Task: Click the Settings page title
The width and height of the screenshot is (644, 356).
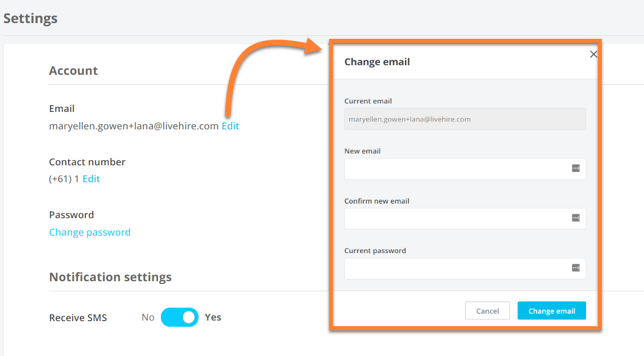Action: (x=30, y=18)
